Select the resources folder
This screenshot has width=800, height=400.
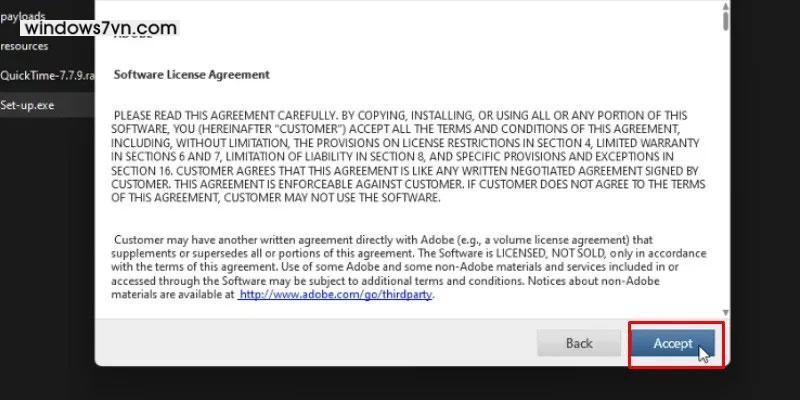click(x=24, y=46)
